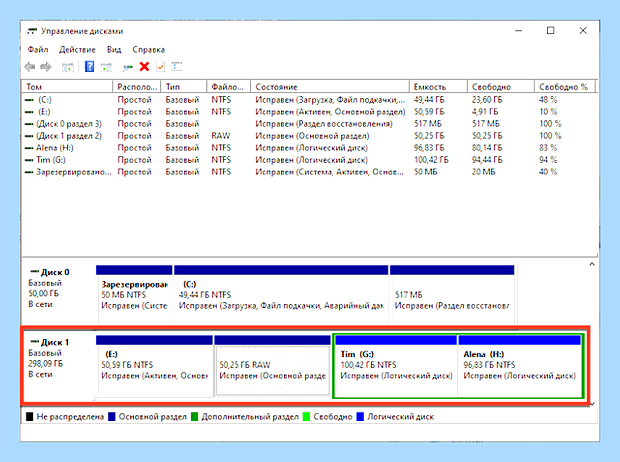Select the (C:) volume row
This screenshot has height=462, width=620.
coord(308,100)
